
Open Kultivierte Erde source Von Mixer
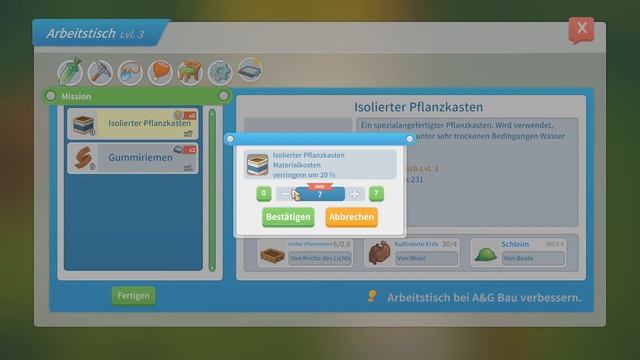click(426, 258)
